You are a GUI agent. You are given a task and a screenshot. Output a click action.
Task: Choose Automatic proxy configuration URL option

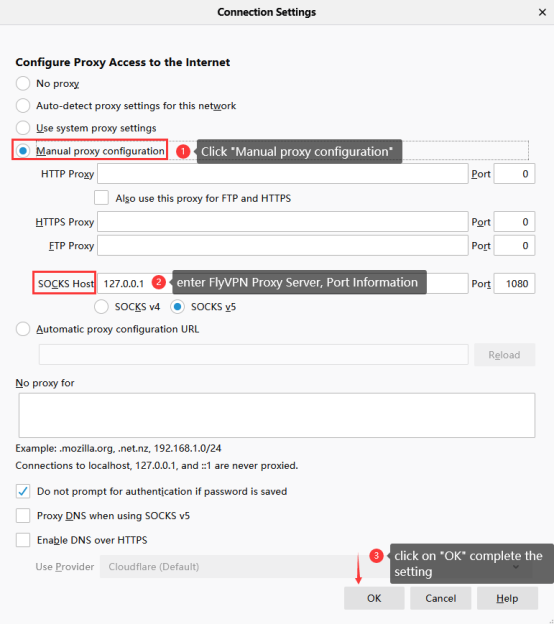(23, 329)
